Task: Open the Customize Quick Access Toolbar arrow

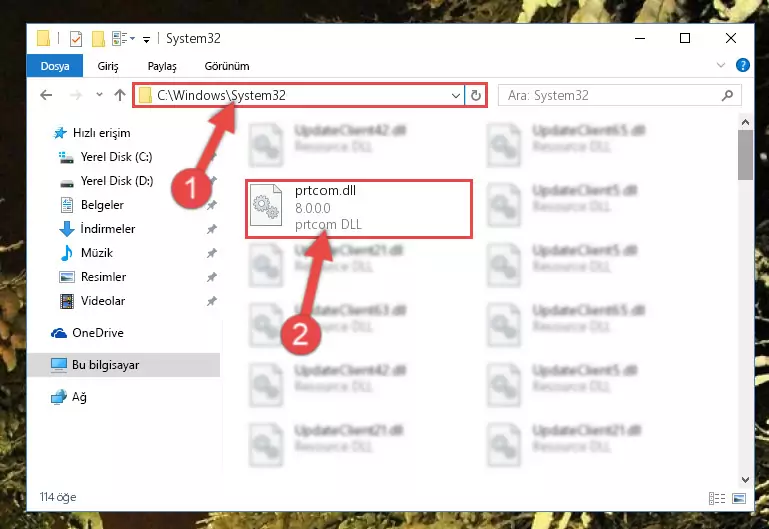Action: point(146,40)
